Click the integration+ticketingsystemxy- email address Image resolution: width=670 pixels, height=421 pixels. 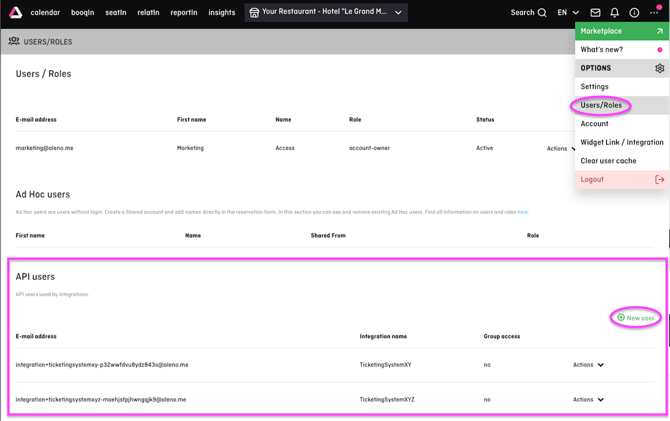(102, 365)
